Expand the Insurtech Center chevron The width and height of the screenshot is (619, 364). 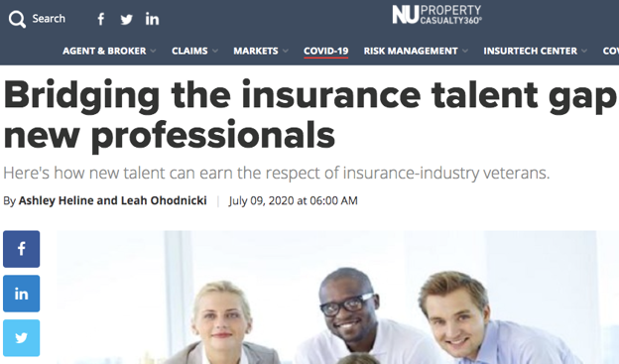[x=584, y=51]
